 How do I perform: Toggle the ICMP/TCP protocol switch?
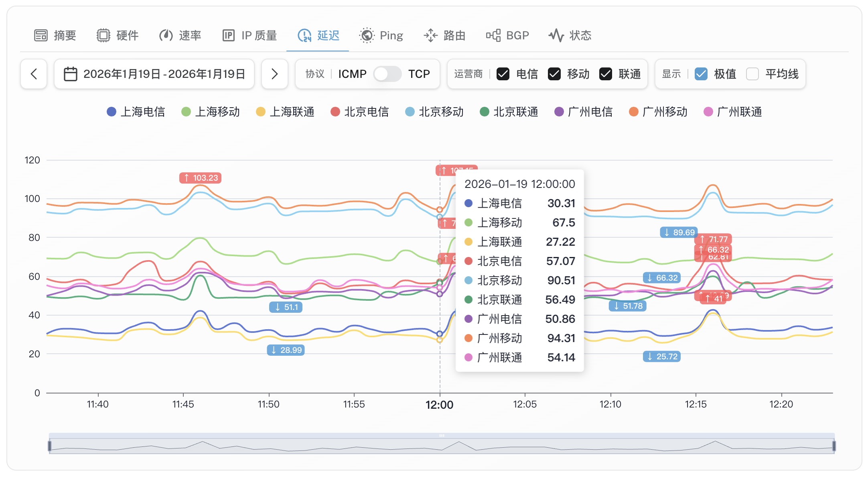[387, 74]
